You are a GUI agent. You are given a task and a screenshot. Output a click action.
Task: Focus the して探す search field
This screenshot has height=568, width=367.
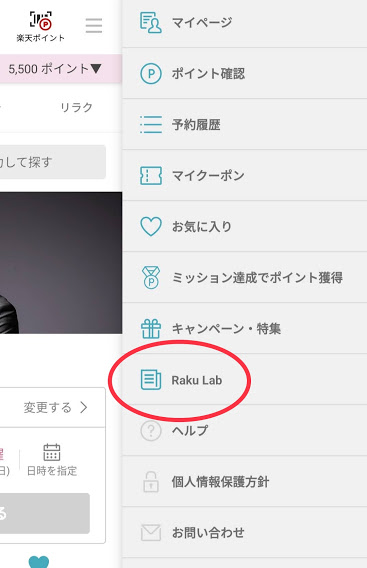click(53, 162)
